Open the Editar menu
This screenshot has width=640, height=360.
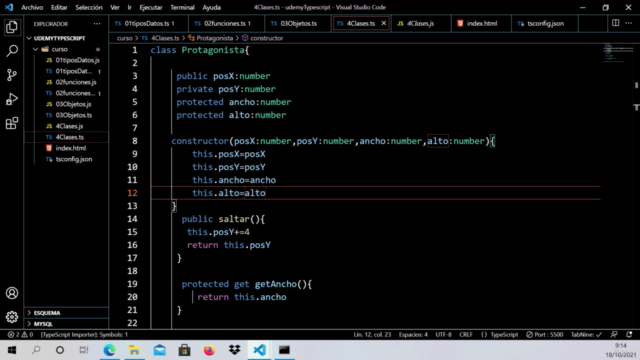59,7
